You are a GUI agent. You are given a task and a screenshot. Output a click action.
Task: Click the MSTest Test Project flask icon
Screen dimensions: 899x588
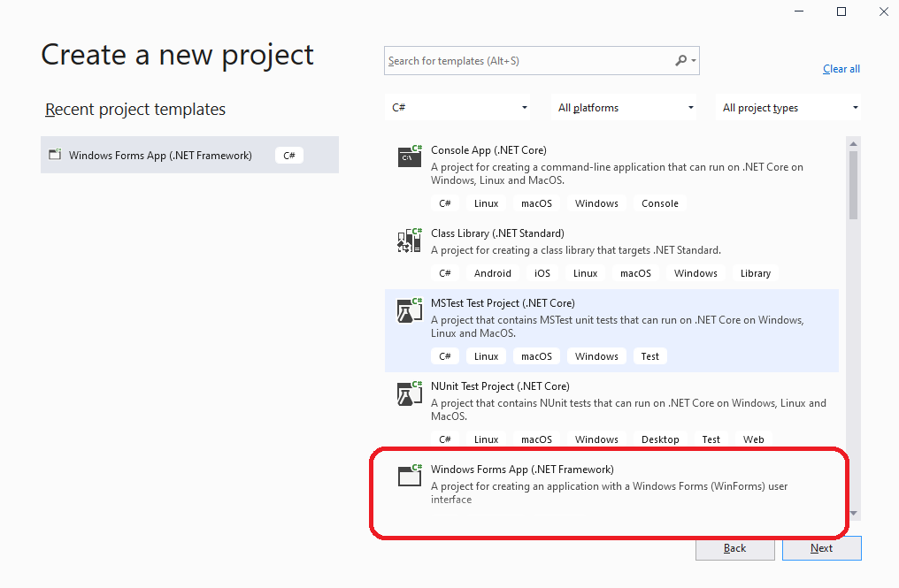(410, 310)
